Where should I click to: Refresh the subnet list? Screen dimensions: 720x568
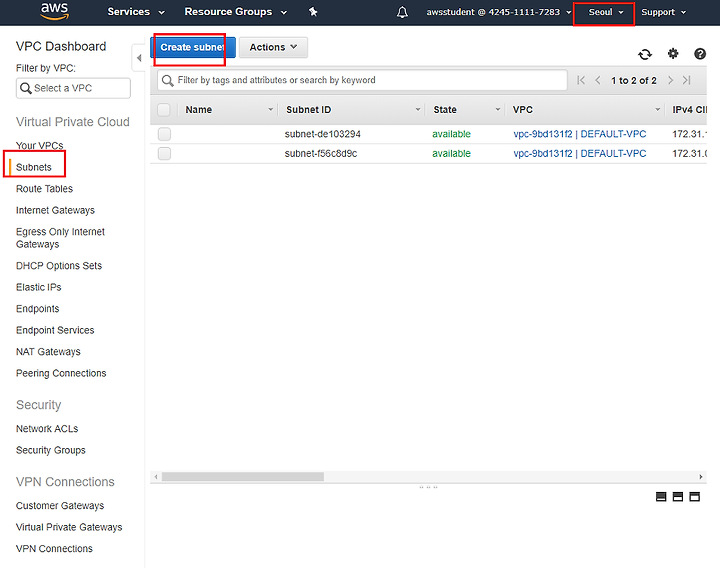point(645,55)
